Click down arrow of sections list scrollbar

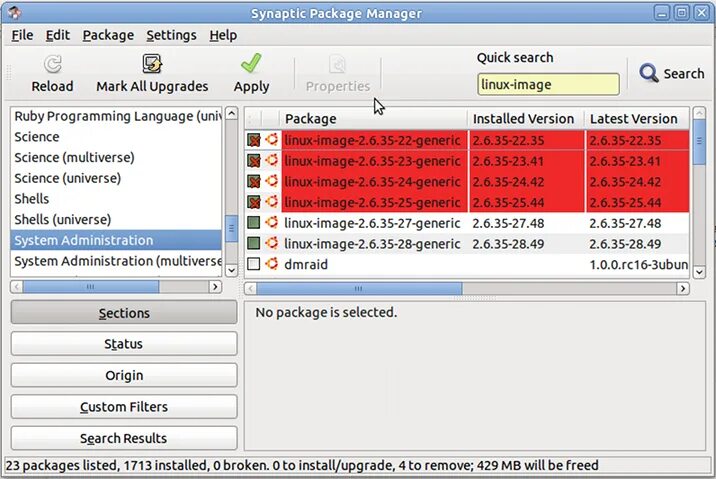click(232, 270)
